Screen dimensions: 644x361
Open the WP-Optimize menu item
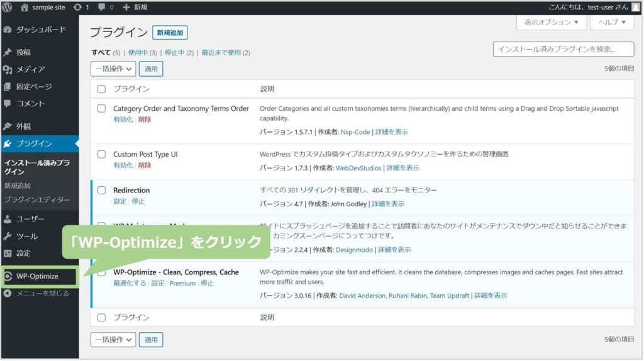coord(40,276)
